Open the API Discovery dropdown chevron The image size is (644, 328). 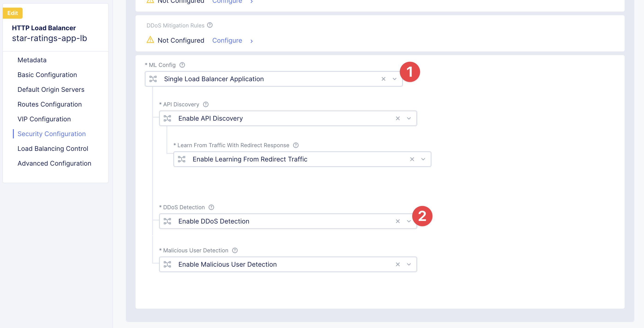click(x=409, y=118)
